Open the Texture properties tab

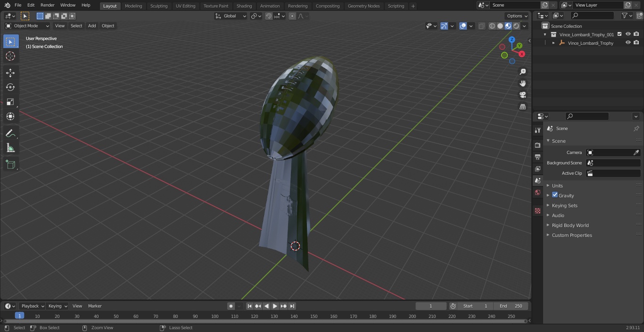537,211
